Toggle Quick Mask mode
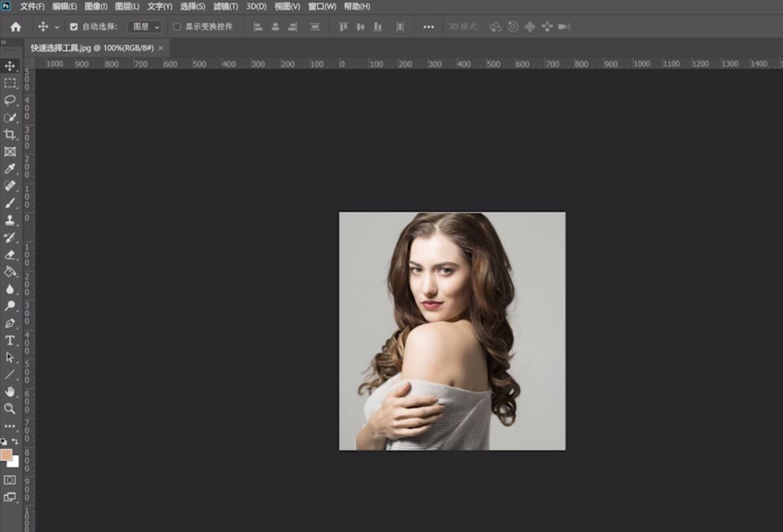This screenshot has height=532, width=783. click(x=10, y=480)
